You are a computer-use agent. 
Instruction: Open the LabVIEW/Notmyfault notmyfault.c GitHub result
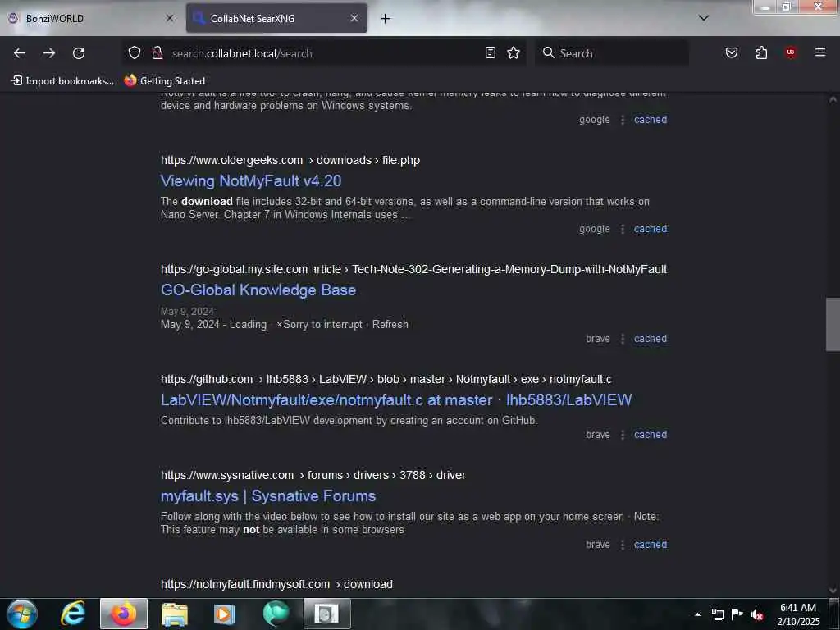click(396, 400)
